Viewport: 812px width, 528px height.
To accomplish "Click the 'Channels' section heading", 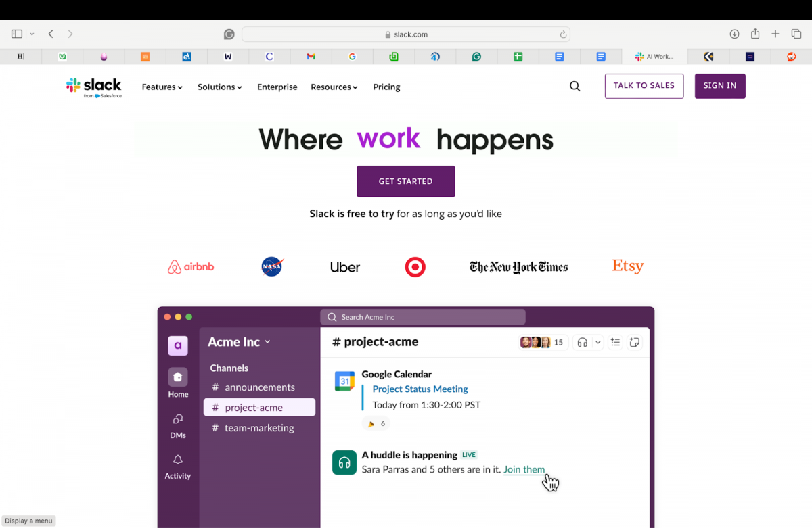I will click(229, 368).
